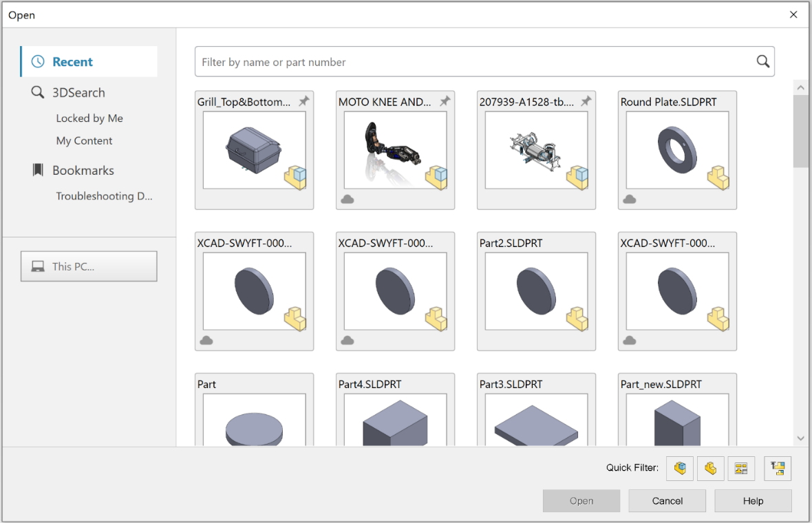The height and width of the screenshot is (523, 812).
Task: Unpin the 207939-A1528-tb file
Action: [586, 101]
